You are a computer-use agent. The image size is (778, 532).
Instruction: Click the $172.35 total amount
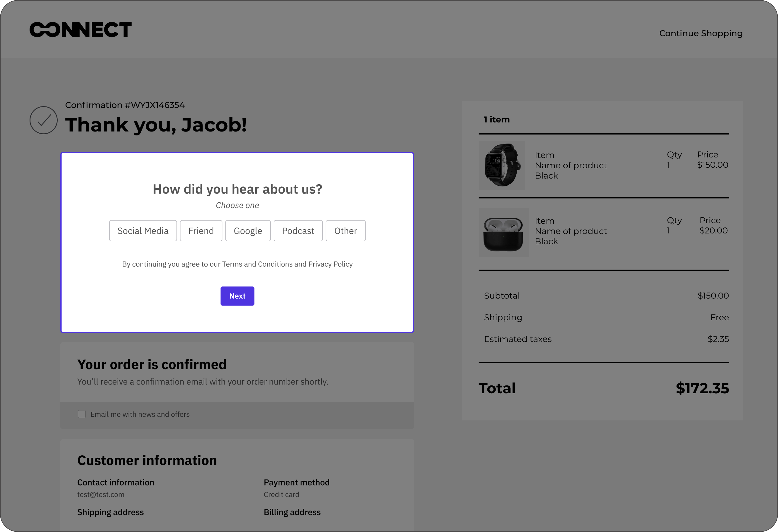click(x=702, y=388)
